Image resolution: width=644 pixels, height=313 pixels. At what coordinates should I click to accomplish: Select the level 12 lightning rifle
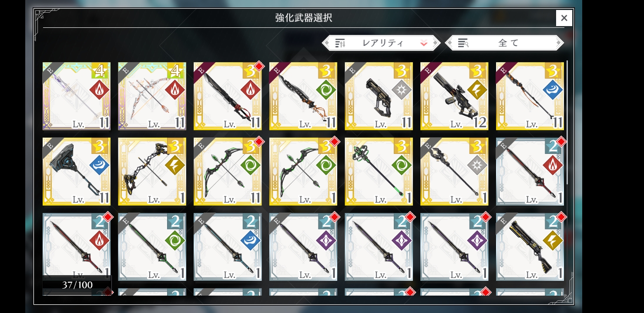[x=454, y=96]
